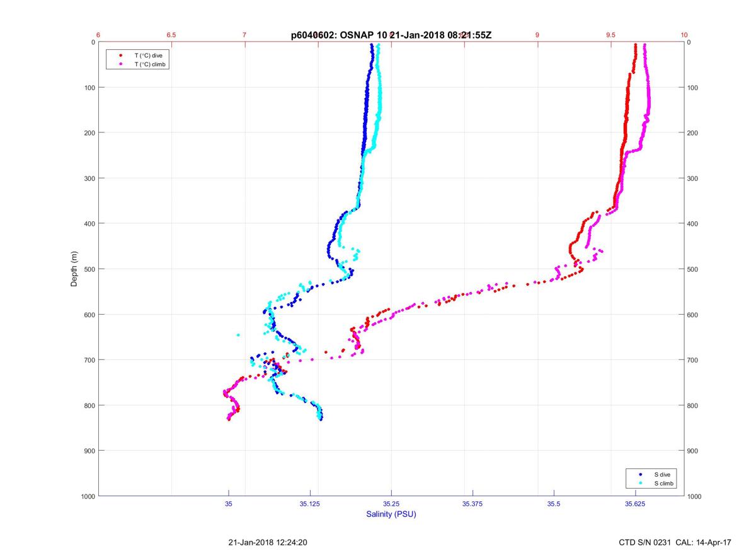Click left depth axis tick "100"
Screen dimensions: 756x558
tap(89, 88)
